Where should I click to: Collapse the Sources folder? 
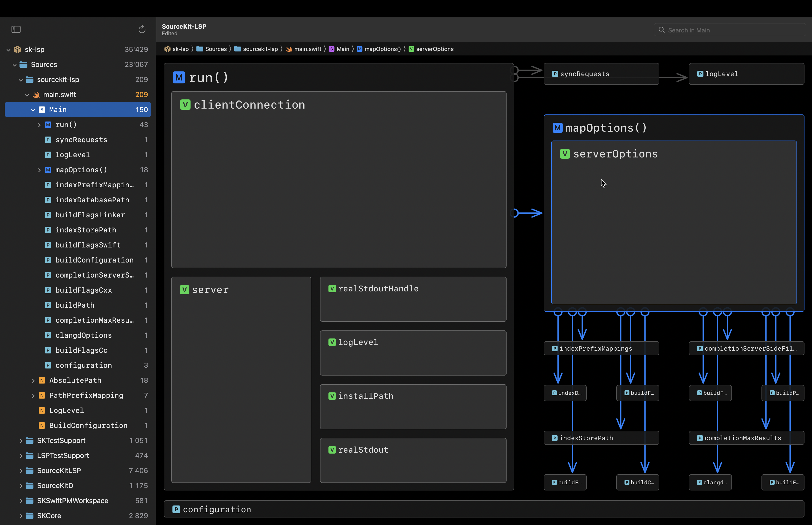[x=15, y=65]
